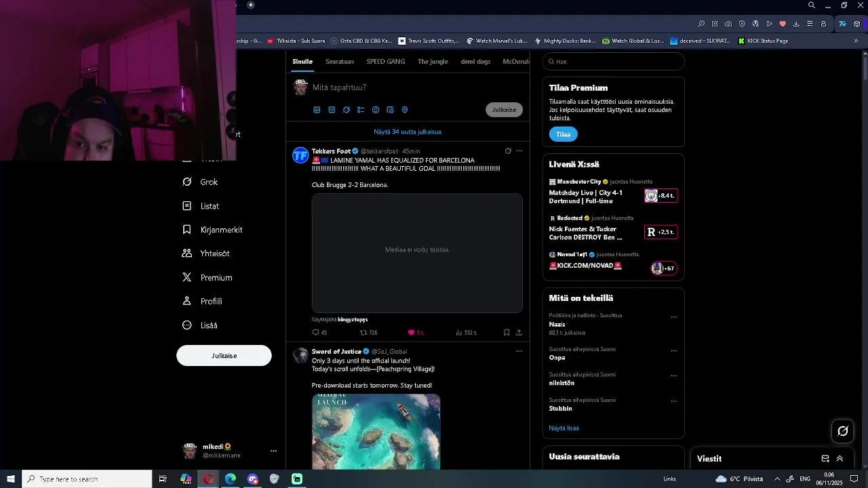868x488 pixels.
Task: Open account menu next to mikedi
Action: [x=273, y=451]
